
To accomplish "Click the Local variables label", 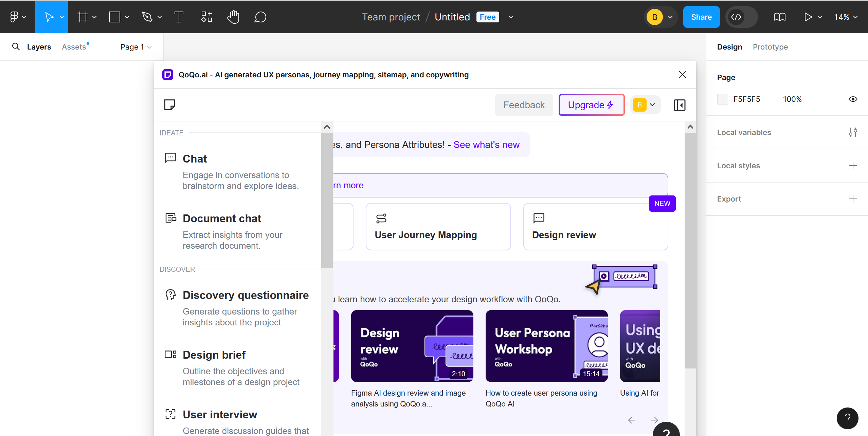I will click(744, 132).
